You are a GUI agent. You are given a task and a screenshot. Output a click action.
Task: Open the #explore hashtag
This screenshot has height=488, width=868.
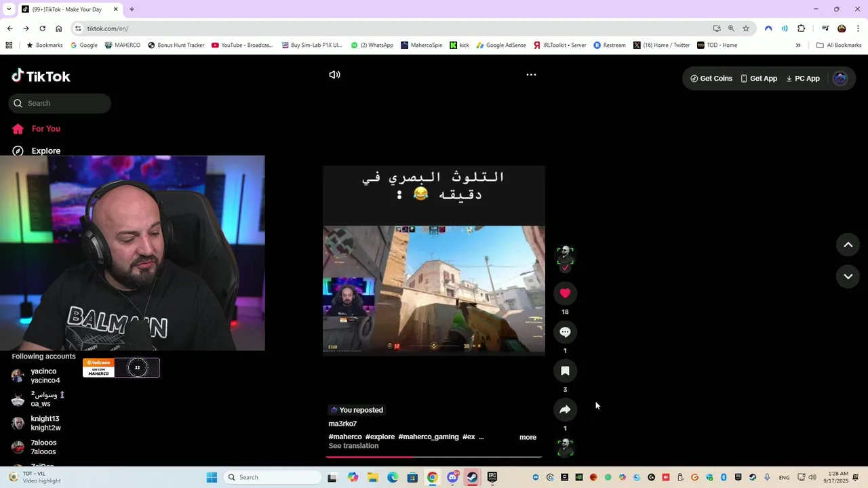point(380,437)
